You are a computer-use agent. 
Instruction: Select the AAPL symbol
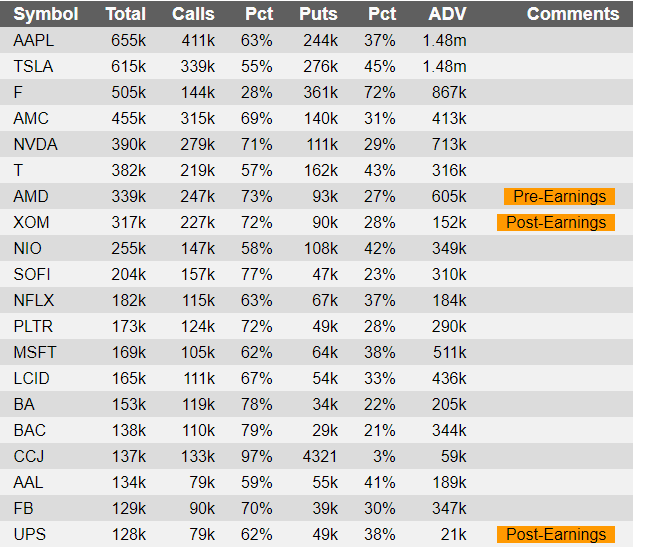tap(34, 41)
